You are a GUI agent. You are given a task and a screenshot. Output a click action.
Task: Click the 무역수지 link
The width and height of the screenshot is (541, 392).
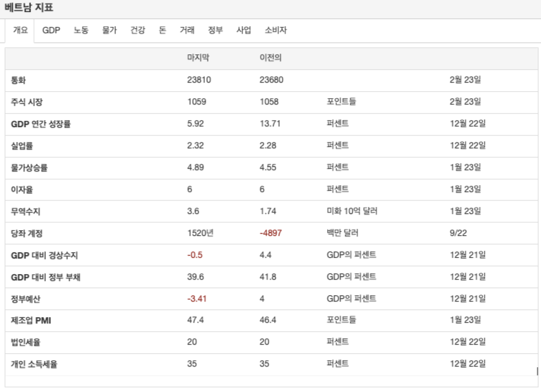pyautogui.click(x=25, y=211)
